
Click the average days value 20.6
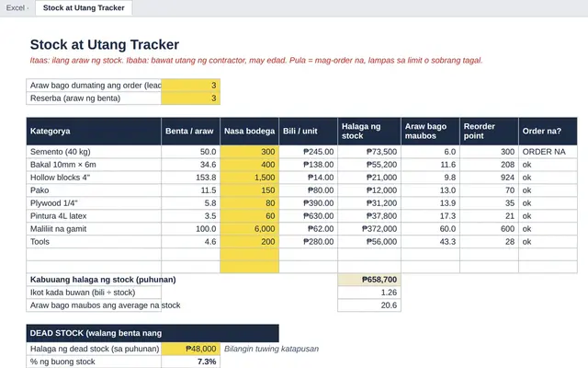tap(369, 305)
